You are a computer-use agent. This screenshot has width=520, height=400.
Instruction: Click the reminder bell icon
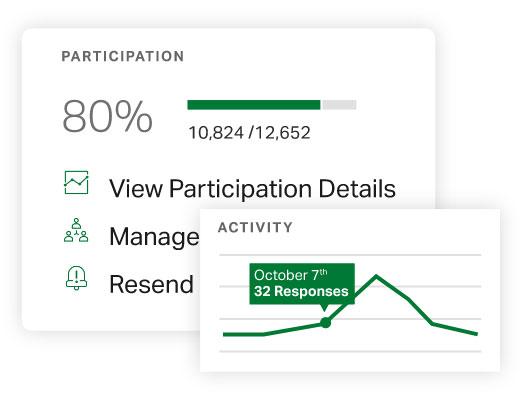(76, 278)
